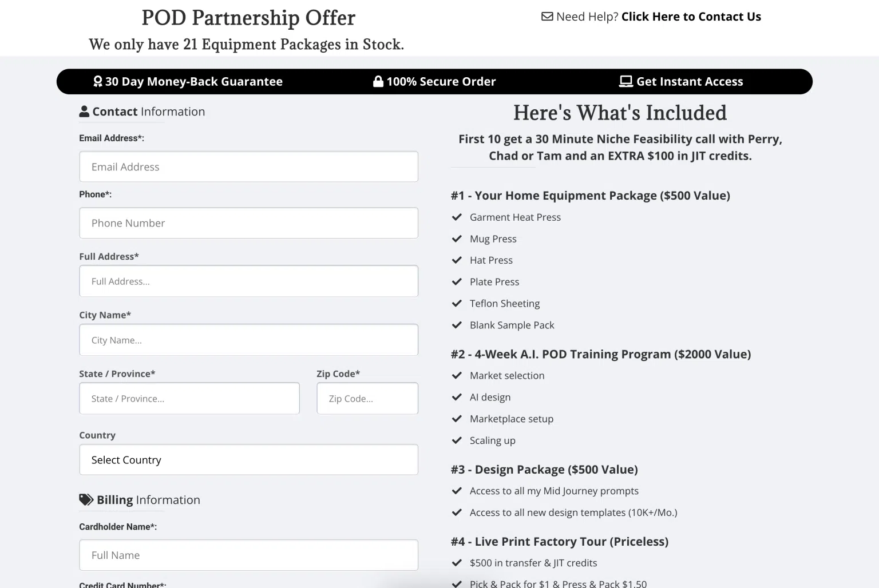This screenshot has height=588, width=879.
Task: Click the Zip Code input box
Action: pyautogui.click(x=367, y=399)
